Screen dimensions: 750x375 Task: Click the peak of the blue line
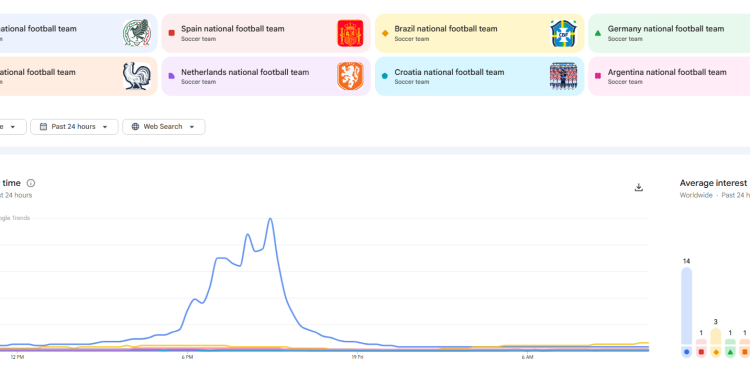coord(270,219)
